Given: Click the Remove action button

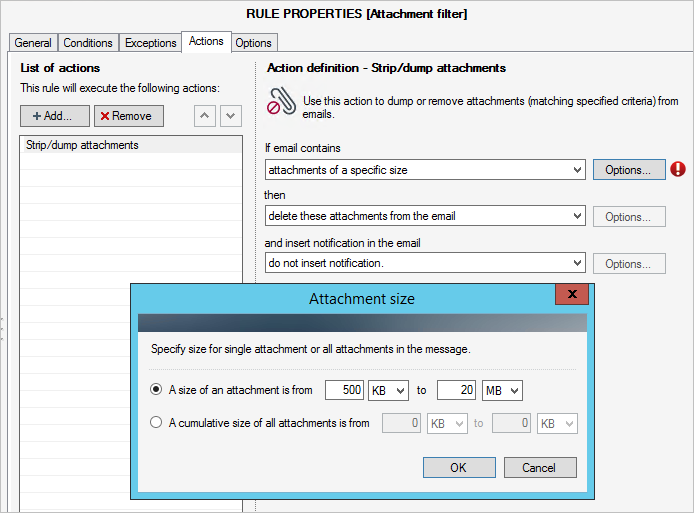Looking at the screenshot, I should 129,116.
